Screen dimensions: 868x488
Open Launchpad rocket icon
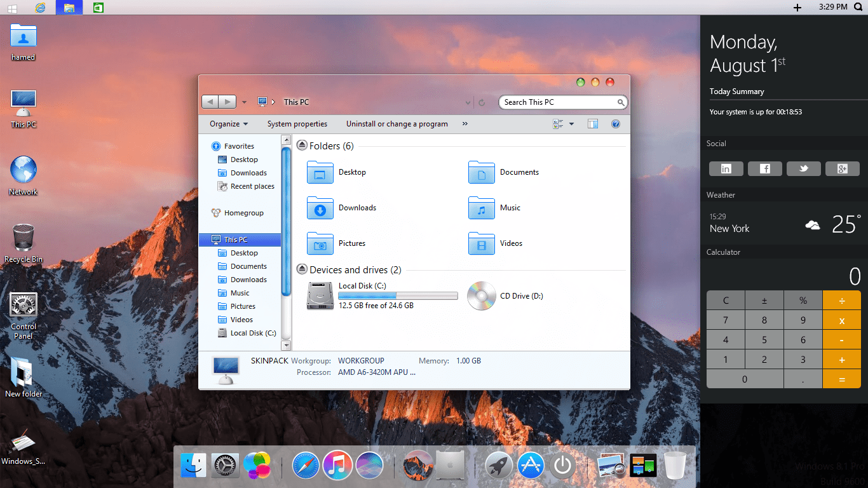499,466
